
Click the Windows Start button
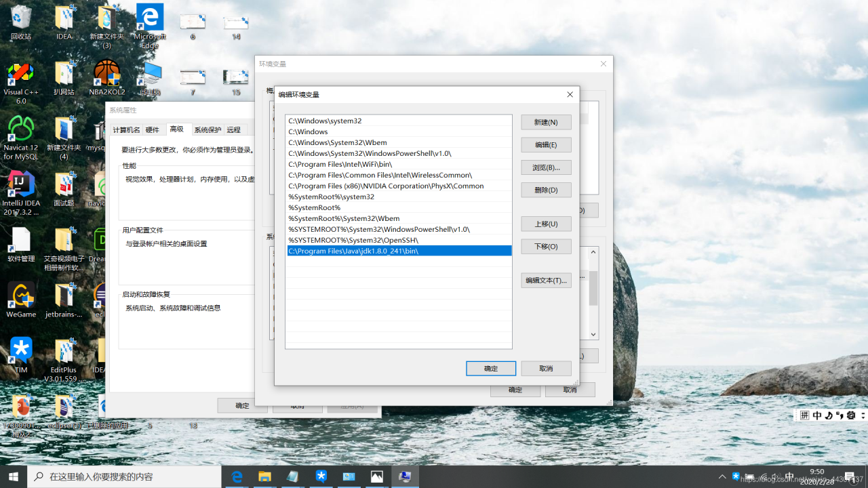coord(14,476)
